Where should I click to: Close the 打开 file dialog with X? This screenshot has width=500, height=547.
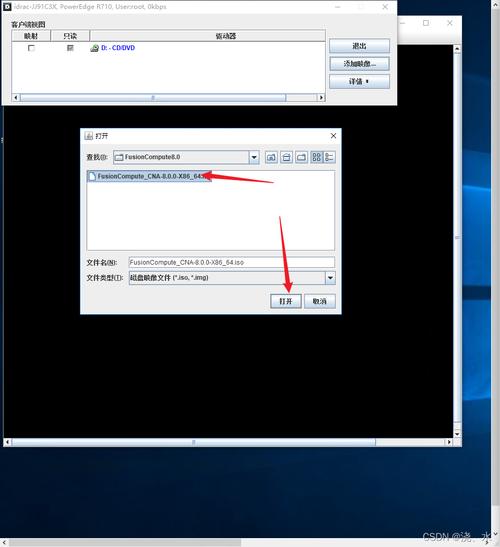333,136
